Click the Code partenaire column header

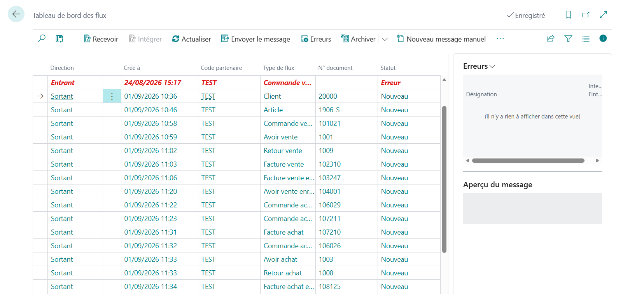221,68
